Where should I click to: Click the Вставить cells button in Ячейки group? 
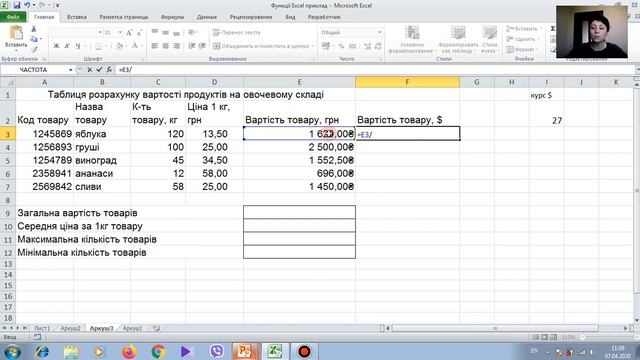click(524, 29)
